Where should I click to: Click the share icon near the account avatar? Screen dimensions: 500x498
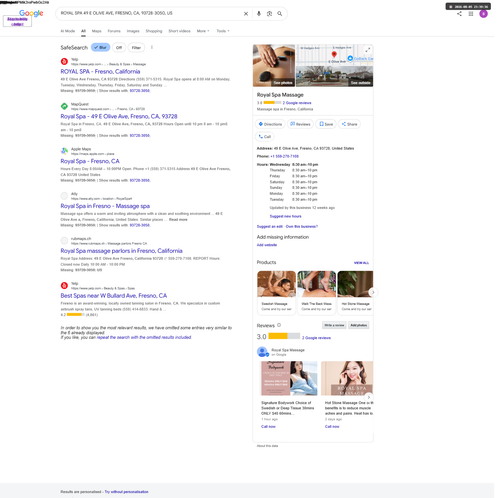tap(459, 14)
